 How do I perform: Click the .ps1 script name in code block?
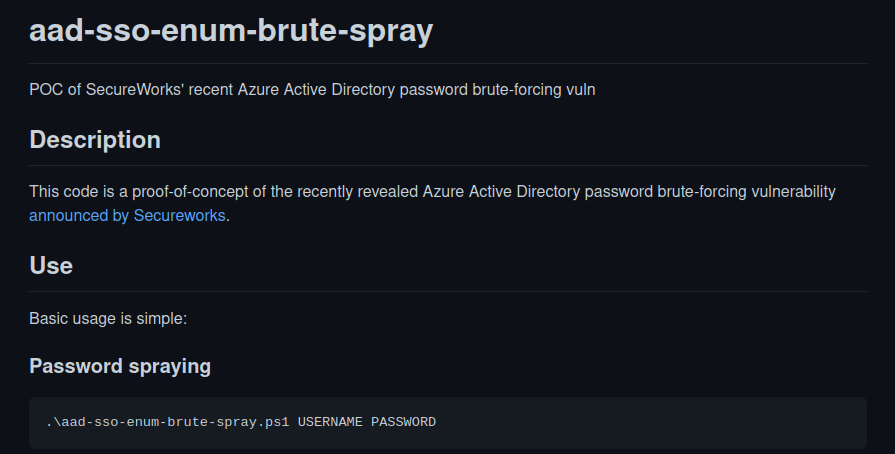(168, 422)
